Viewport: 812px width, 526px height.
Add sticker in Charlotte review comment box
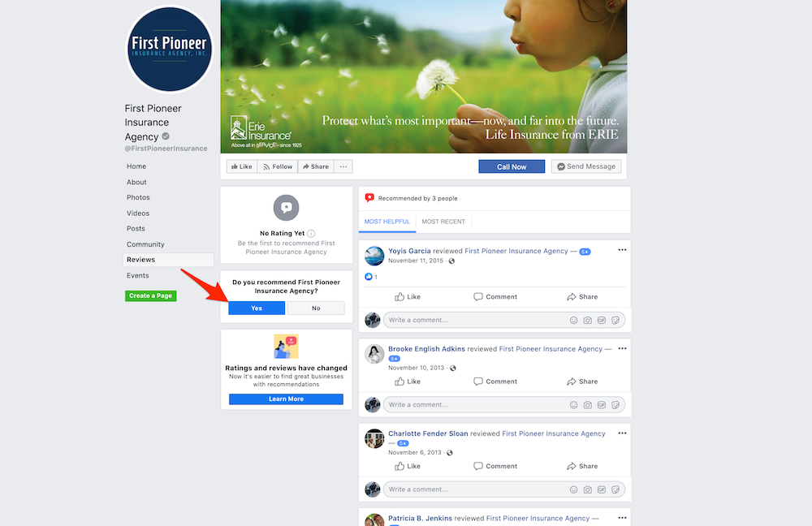coord(615,489)
